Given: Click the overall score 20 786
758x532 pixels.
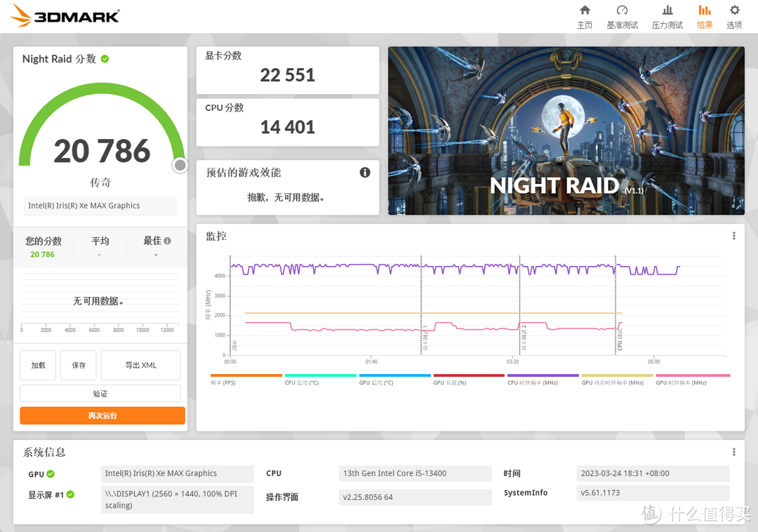Looking at the screenshot, I should click(102, 151).
